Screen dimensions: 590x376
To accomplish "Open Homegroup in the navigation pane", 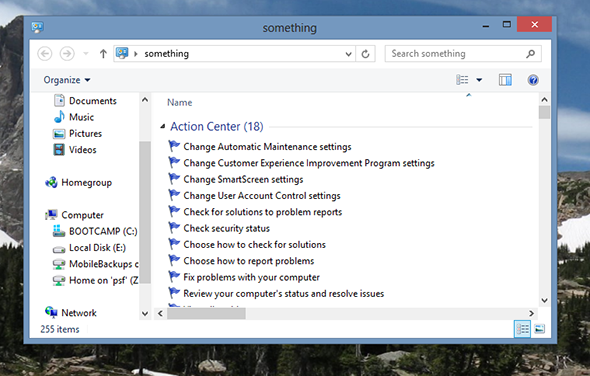I will pos(87,183).
